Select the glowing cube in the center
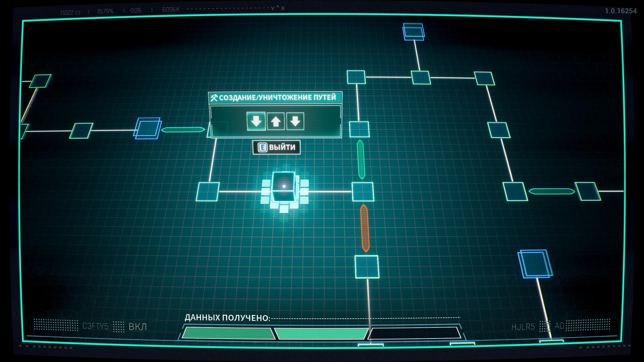644x362 pixels. pos(284,187)
